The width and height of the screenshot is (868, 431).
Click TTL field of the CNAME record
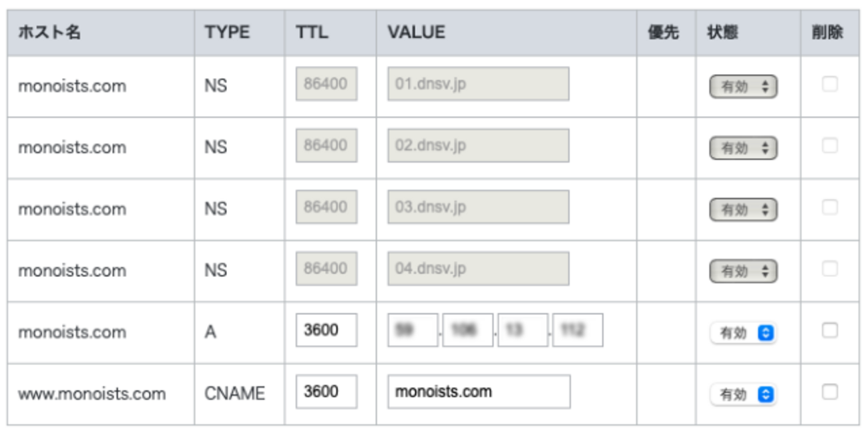click(327, 392)
